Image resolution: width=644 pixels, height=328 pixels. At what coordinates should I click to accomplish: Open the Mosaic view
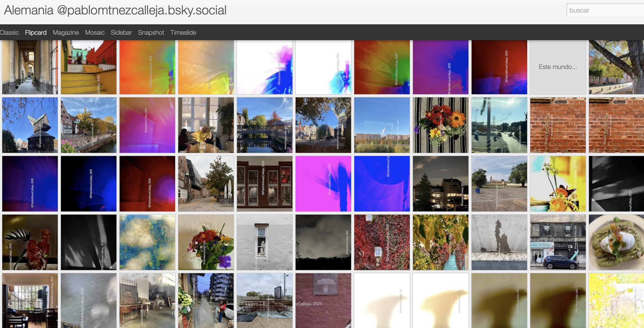click(x=95, y=32)
